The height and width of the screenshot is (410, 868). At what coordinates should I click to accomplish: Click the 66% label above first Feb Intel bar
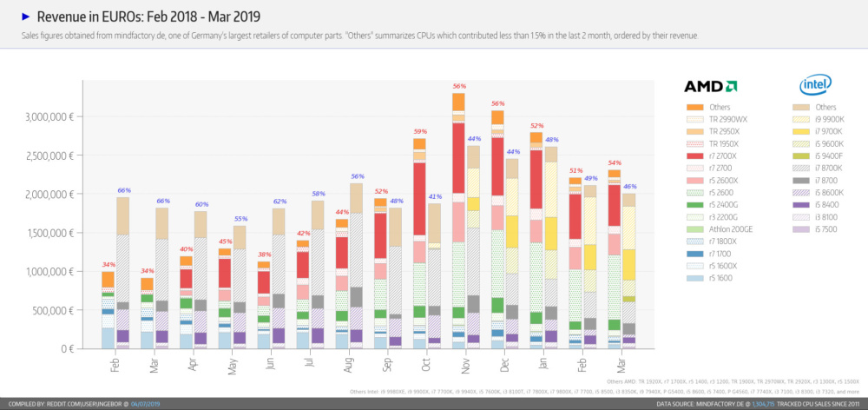pyautogui.click(x=124, y=190)
